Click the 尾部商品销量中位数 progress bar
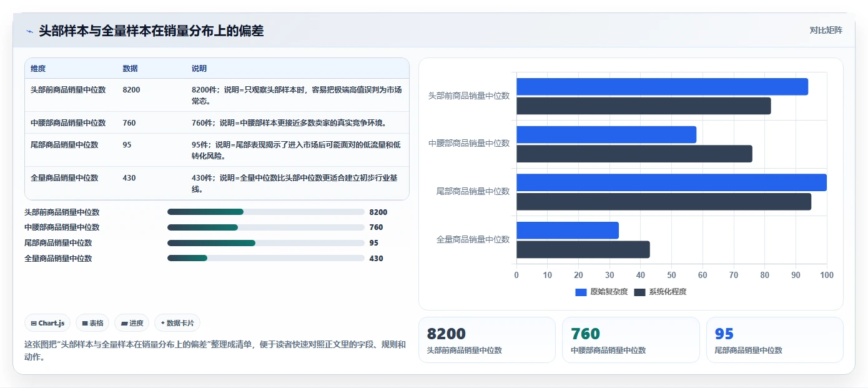868x388 pixels. pyautogui.click(x=266, y=243)
